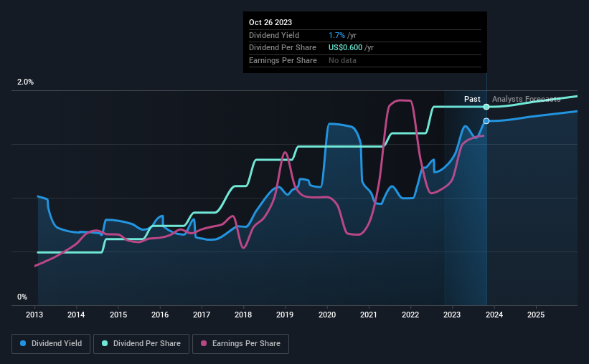The width and height of the screenshot is (589, 364).
Task: Click the Past label on chart
Action: 472,99
